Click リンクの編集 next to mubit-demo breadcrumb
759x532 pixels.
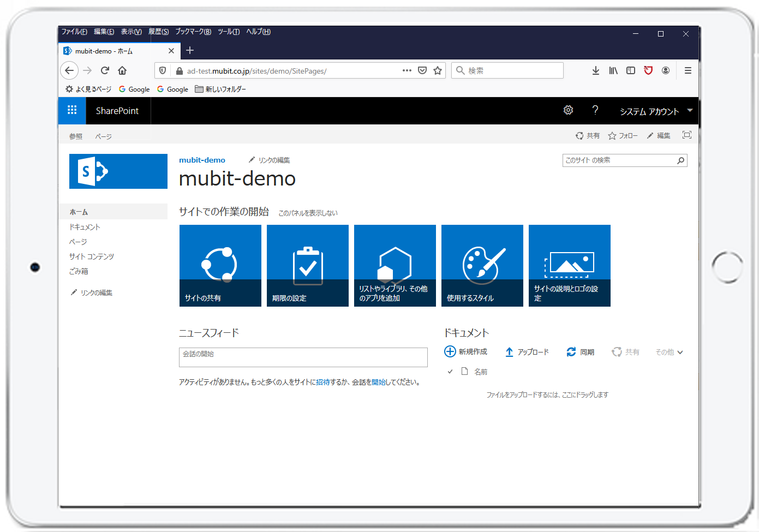270,160
